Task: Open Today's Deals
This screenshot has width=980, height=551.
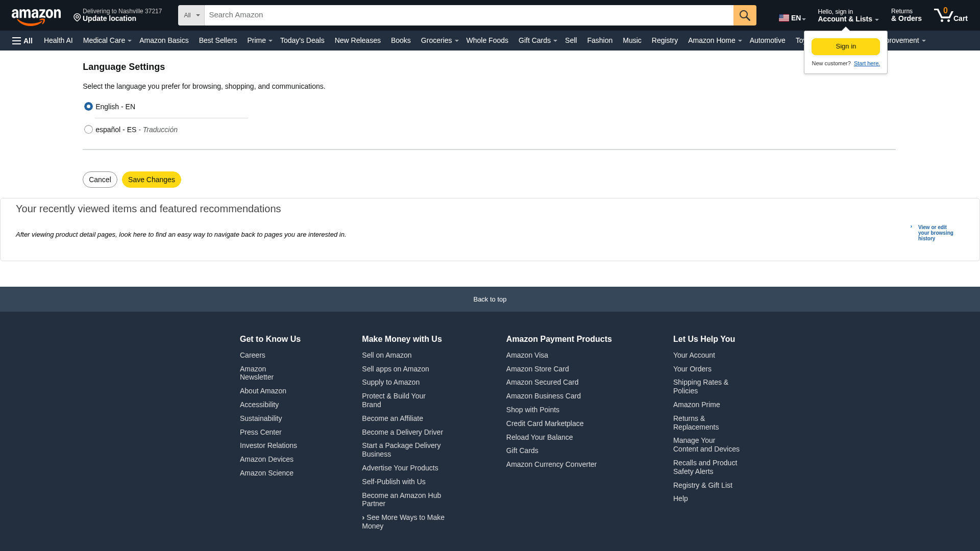Action: [302, 40]
